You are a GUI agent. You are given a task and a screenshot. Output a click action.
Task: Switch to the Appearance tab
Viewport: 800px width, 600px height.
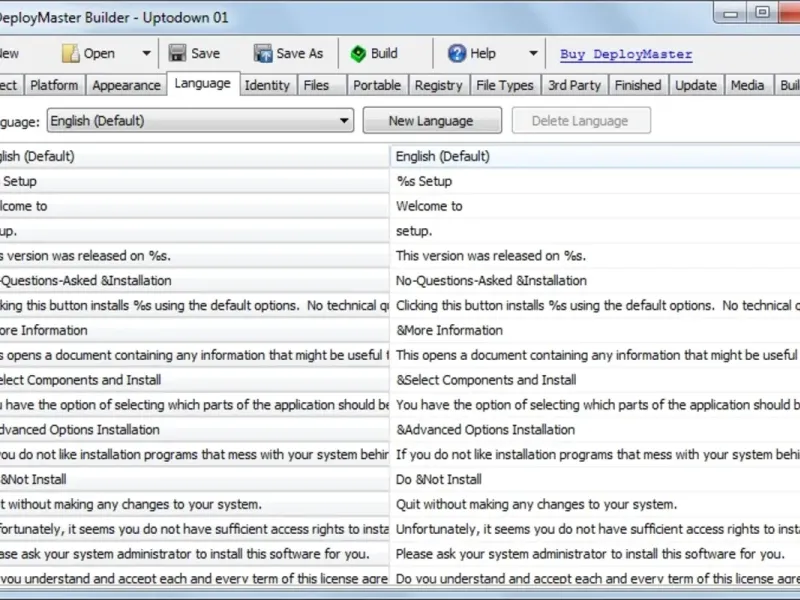point(127,85)
